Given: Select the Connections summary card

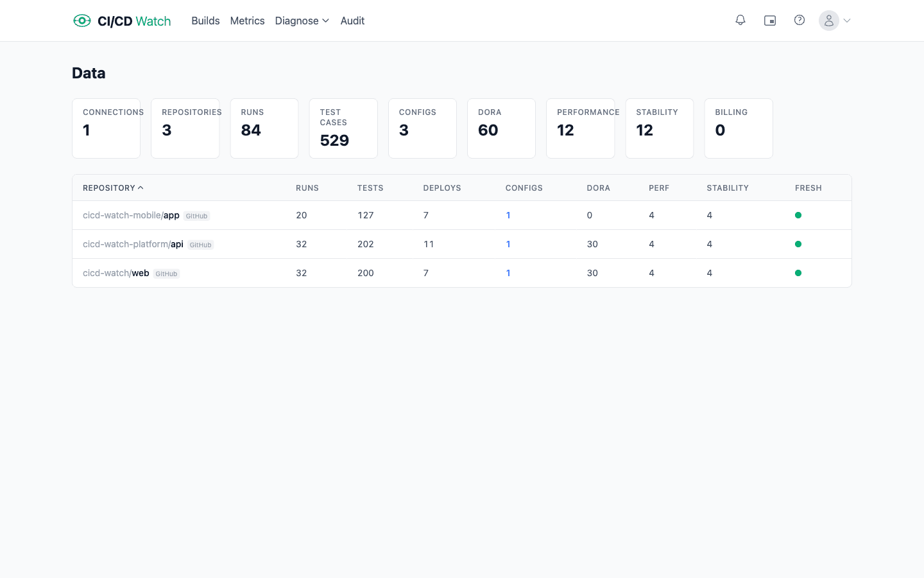Looking at the screenshot, I should point(106,128).
